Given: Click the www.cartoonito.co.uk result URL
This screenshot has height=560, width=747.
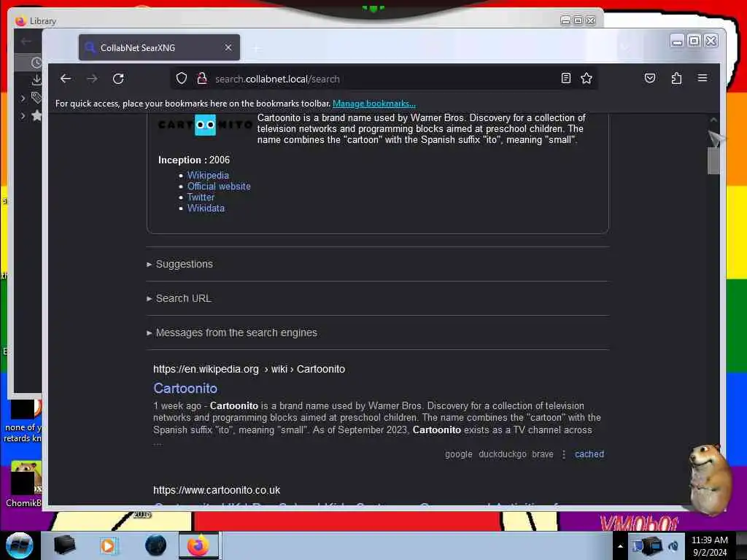Looking at the screenshot, I should tap(216, 490).
